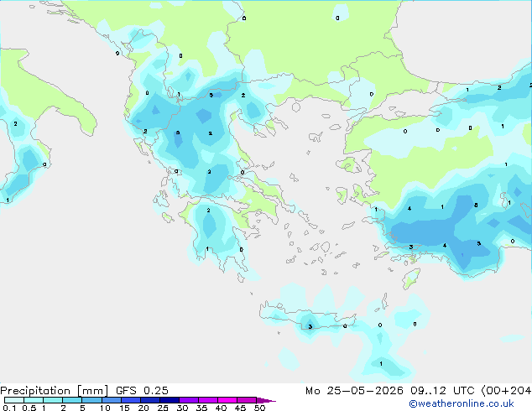Click the value 3 on Crete island
This screenshot has width=532, height=411.
(310, 326)
